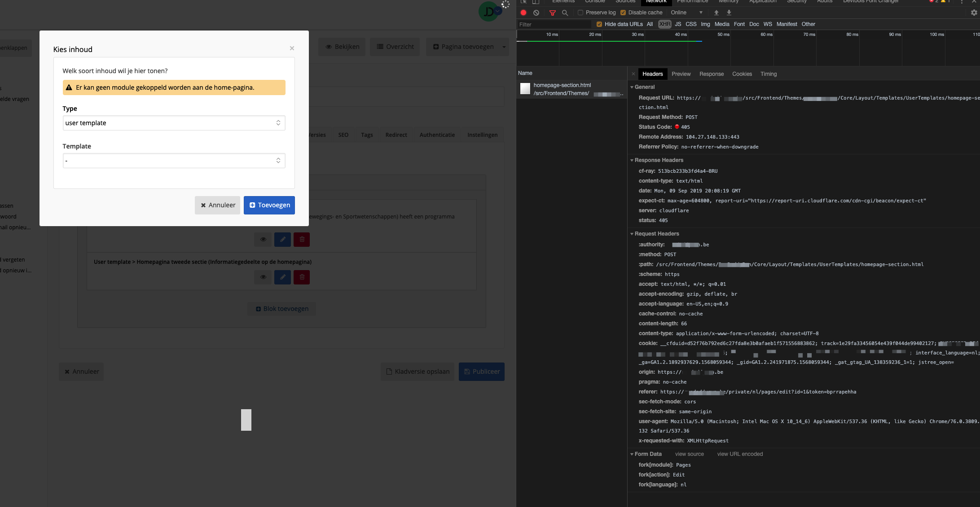Screen dimensions: 980x507
Task: Enable the Preserve log checkbox
Action: (580, 13)
